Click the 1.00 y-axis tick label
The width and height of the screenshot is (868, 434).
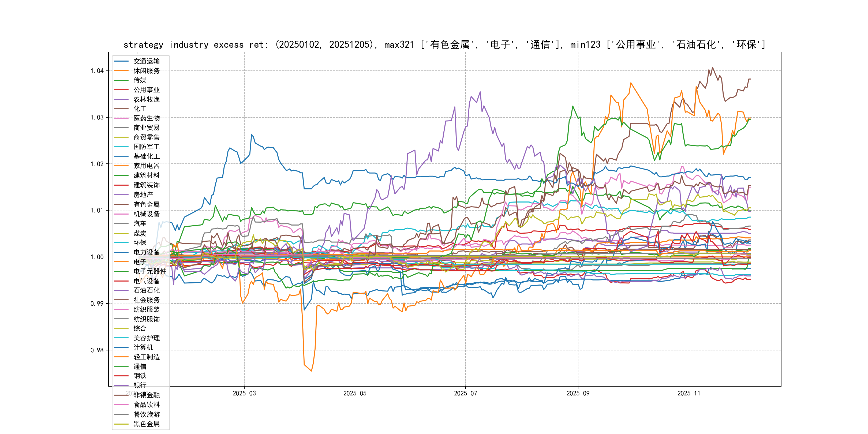pyautogui.click(x=97, y=257)
